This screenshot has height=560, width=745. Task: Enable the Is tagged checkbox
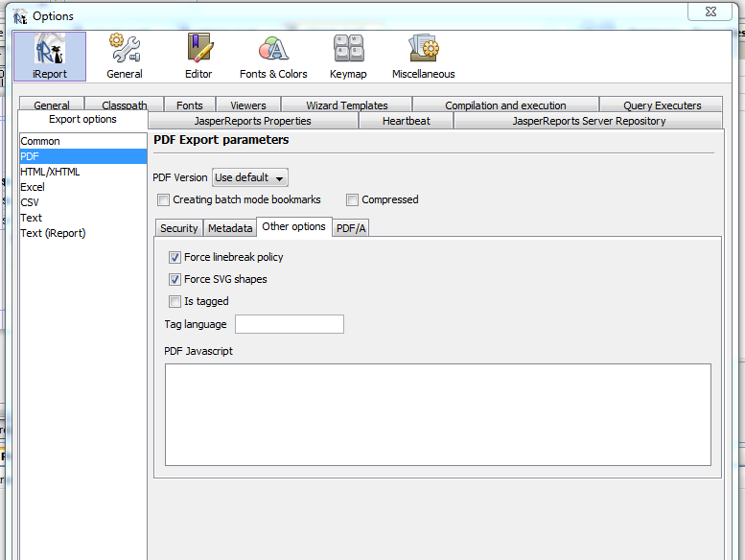click(175, 302)
